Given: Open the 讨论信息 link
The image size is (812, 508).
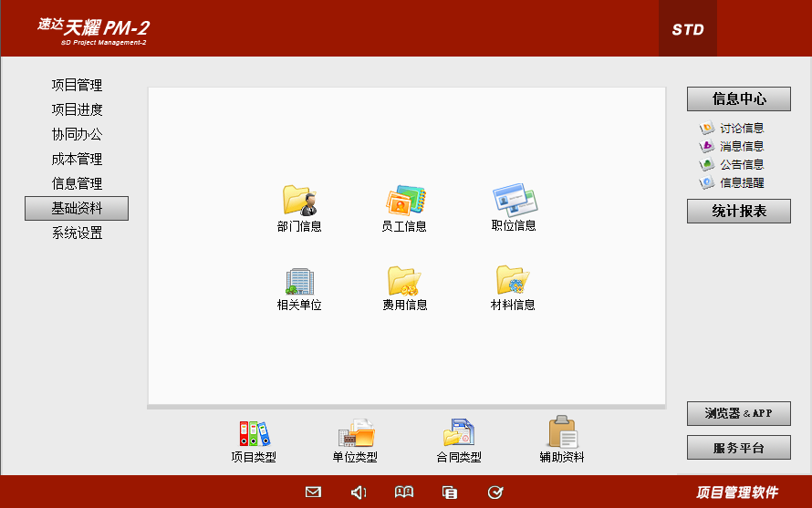Looking at the screenshot, I should coord(741,129).
